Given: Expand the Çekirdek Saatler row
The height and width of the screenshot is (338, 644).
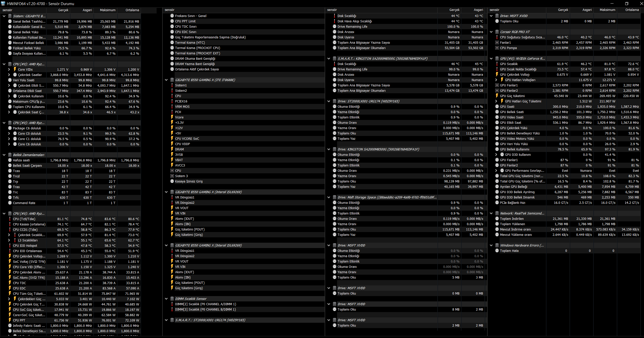Looking at the screenshot, I should tap(9, 75).
